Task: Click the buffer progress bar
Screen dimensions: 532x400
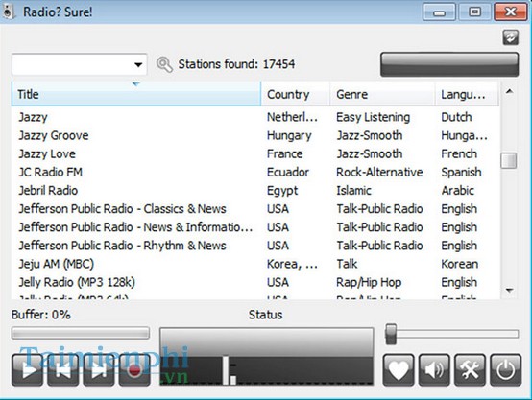Action: tap(81, 333)
